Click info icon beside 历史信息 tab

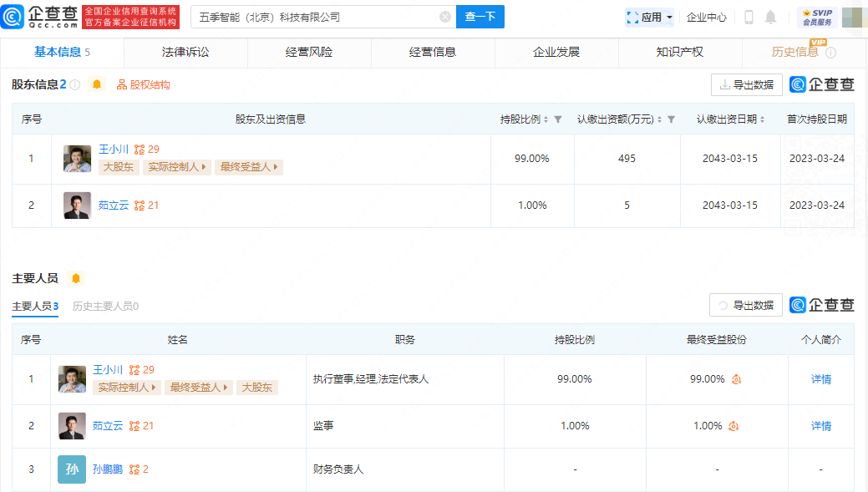pos(831,53)
